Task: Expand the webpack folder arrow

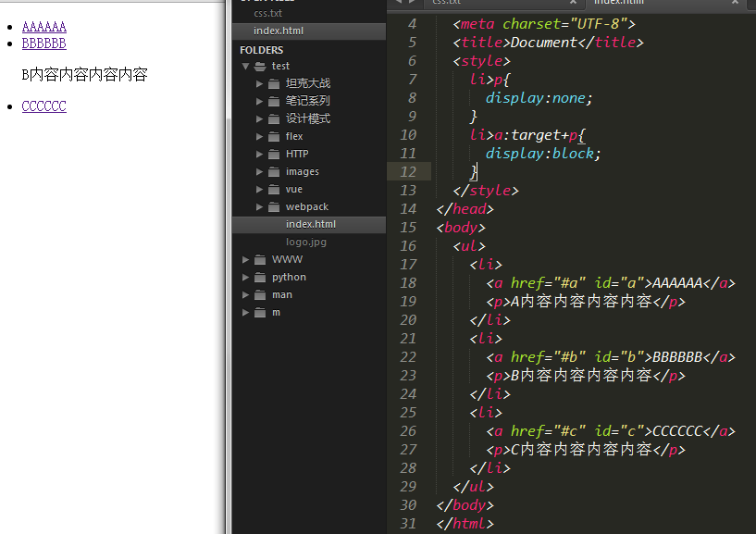Action: (x=259, y=207)
